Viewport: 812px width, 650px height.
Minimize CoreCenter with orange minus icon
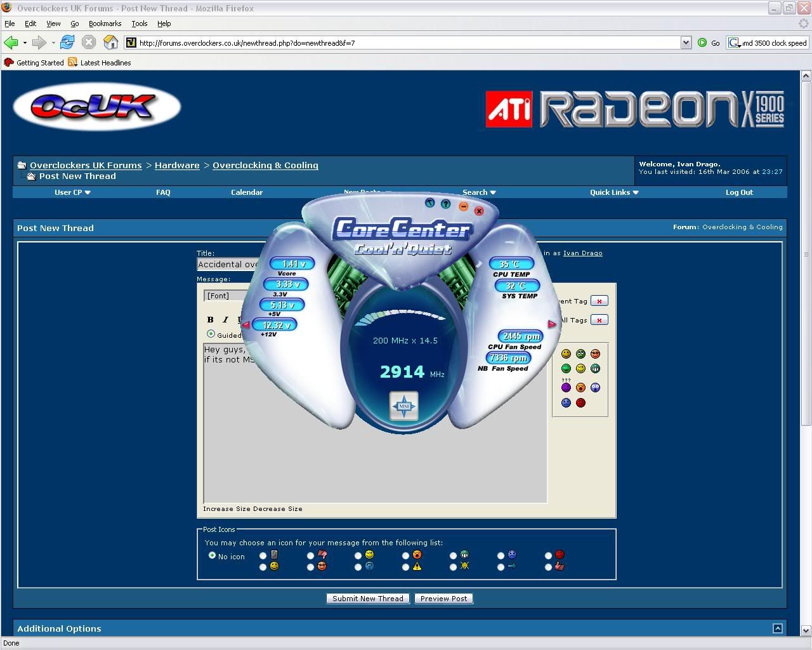(463, 206)
